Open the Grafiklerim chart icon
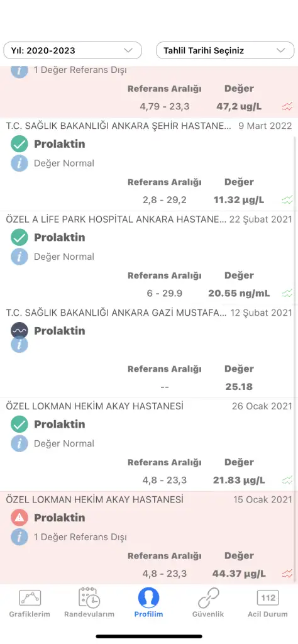Viewport: 298px width, 644px height. [30, 597]
